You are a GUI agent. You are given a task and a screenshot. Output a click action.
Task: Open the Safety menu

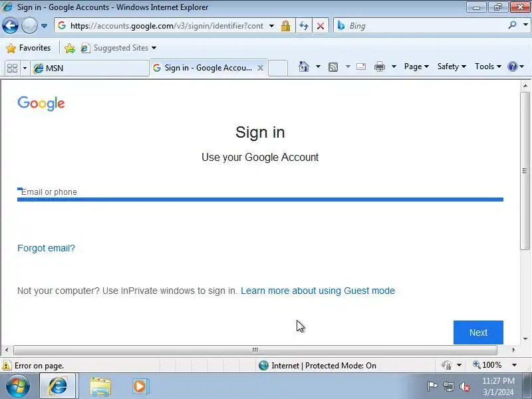click(452, 66)
